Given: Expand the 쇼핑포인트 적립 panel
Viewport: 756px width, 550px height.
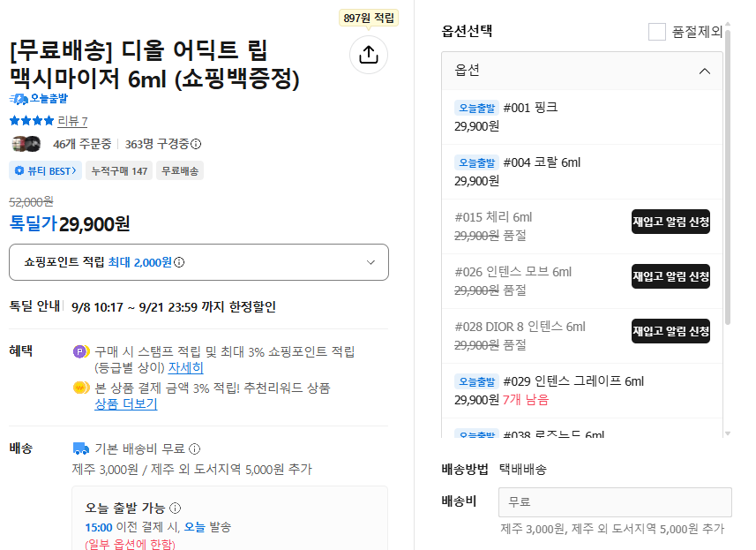Looking at the screenshot, I should (198, 262).
